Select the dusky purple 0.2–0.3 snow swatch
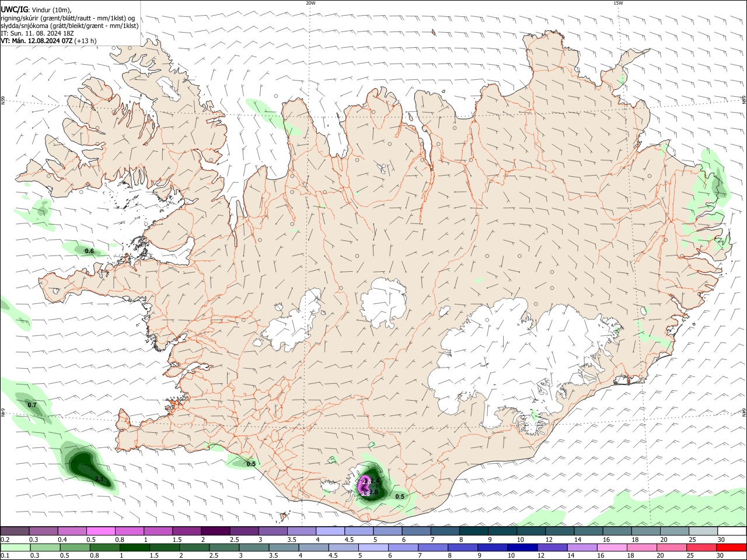Image resolution: width=747 pixels, height=560 pixels. click(x=15, y=531)
